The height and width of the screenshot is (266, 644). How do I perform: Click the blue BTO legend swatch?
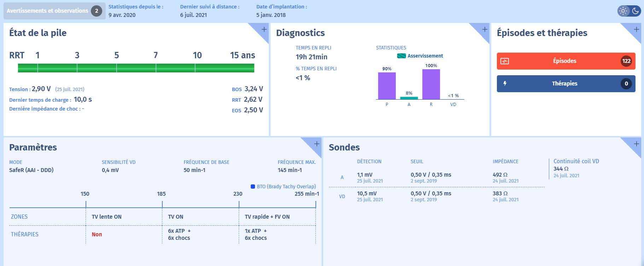(x=253, y=187)
